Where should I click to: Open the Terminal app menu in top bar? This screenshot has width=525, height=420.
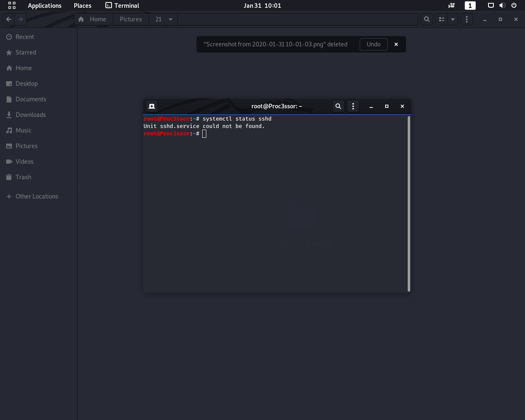[x=122, y=5]
